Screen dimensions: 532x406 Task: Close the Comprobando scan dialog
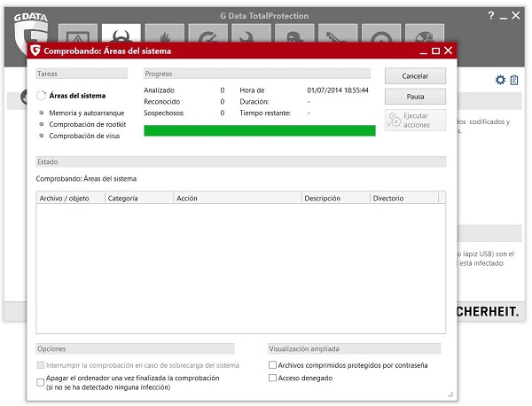448,51
